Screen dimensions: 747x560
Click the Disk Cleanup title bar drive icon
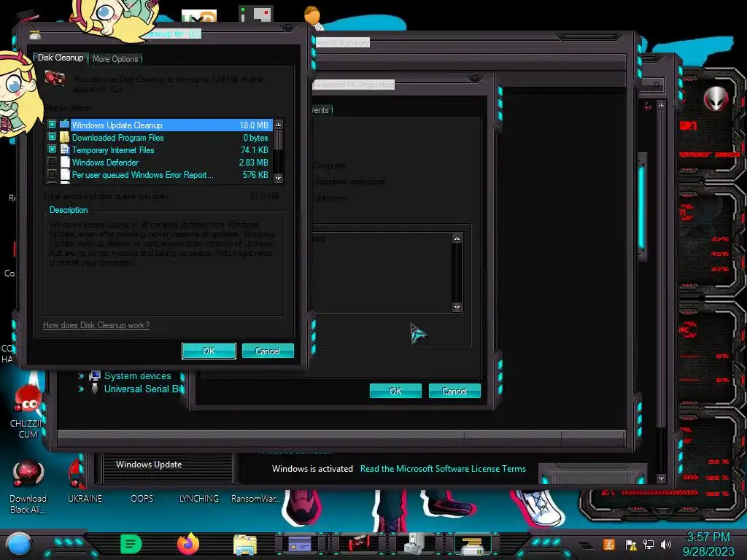35,35
